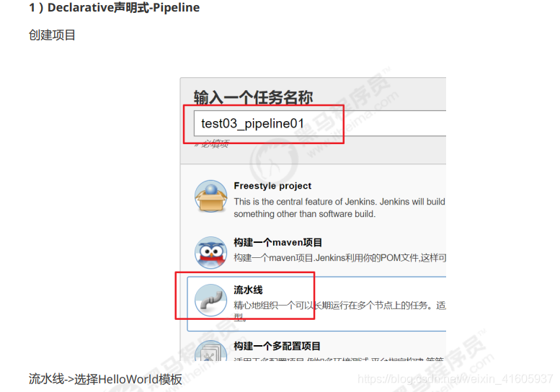
Task: Click the 流水线->选择HelloWorld模板 text
Action: point(105,379)
